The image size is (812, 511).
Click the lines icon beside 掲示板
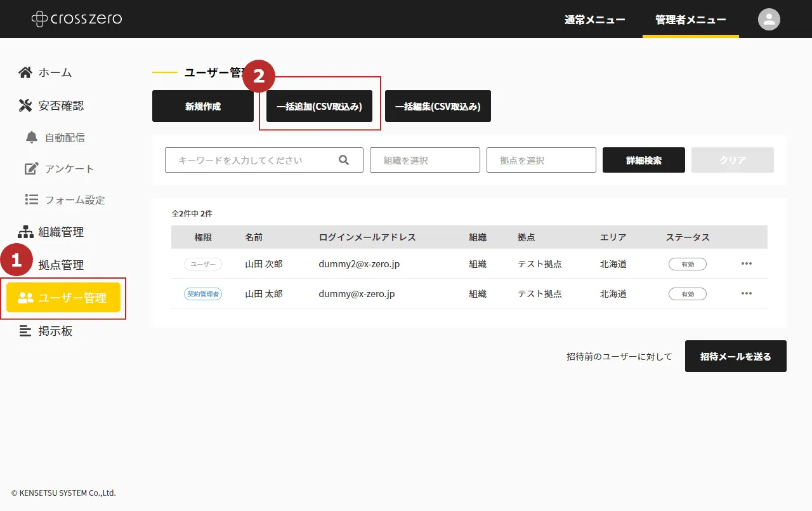coord(25,331)
